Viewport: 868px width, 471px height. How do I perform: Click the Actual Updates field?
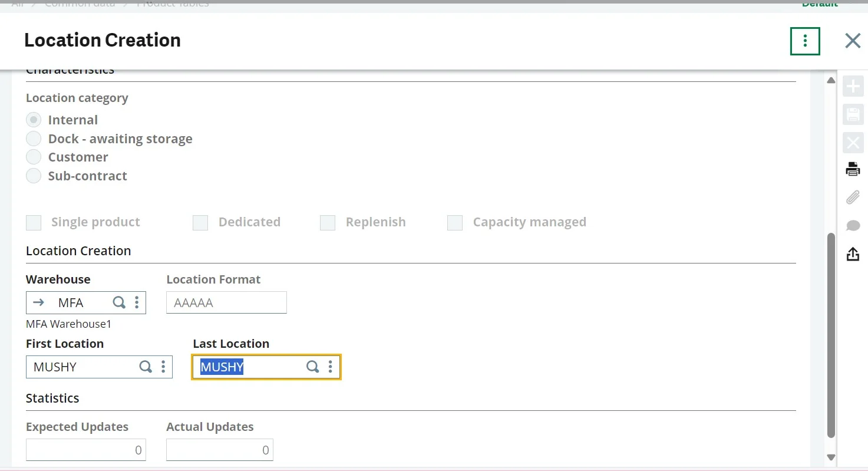(220, 450)
